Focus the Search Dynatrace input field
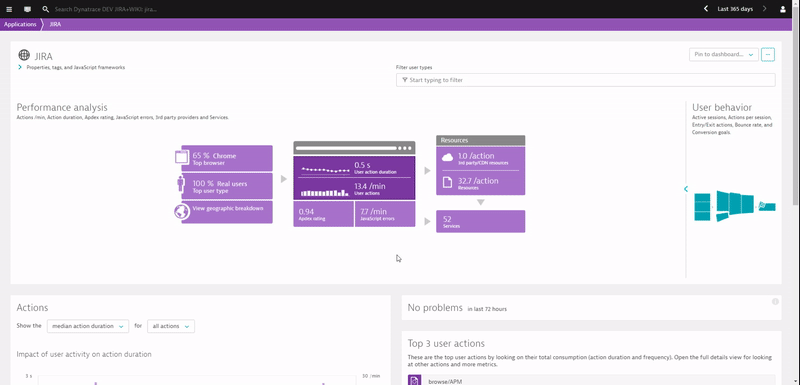The width and height of the screenshot is (800, 385). [x=106, y=9]
